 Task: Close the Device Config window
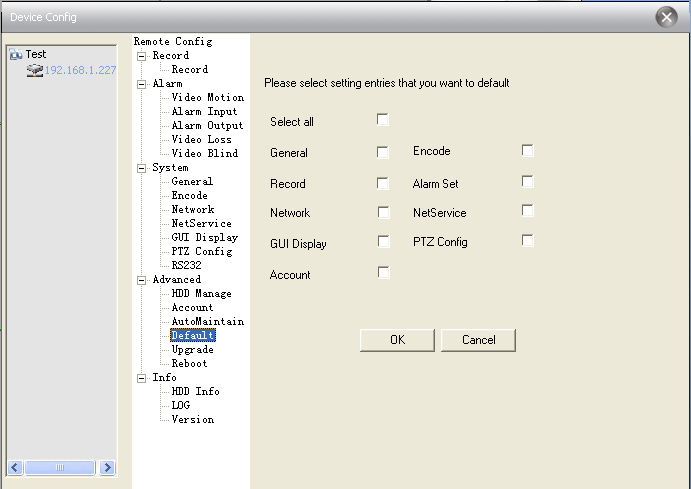[x=666, y=17]
